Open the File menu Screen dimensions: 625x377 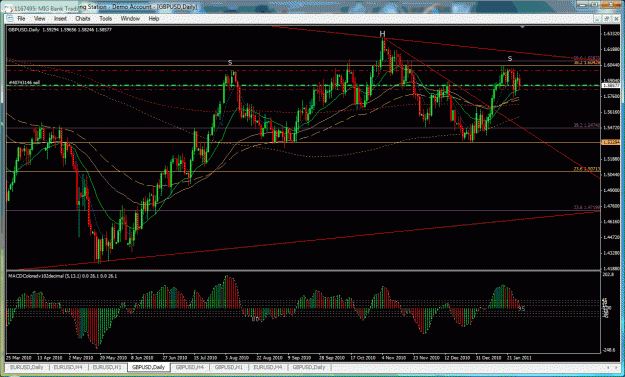tap(21, 19)
